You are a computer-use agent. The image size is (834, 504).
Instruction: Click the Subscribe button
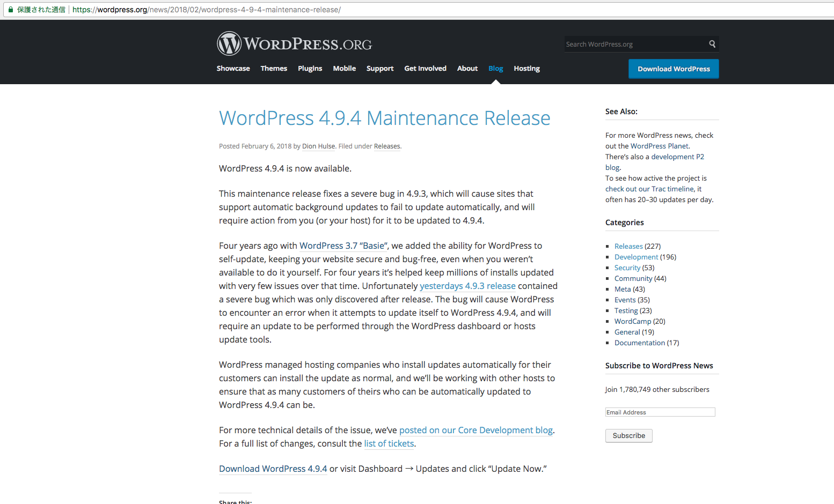click(x=629, y=435)
